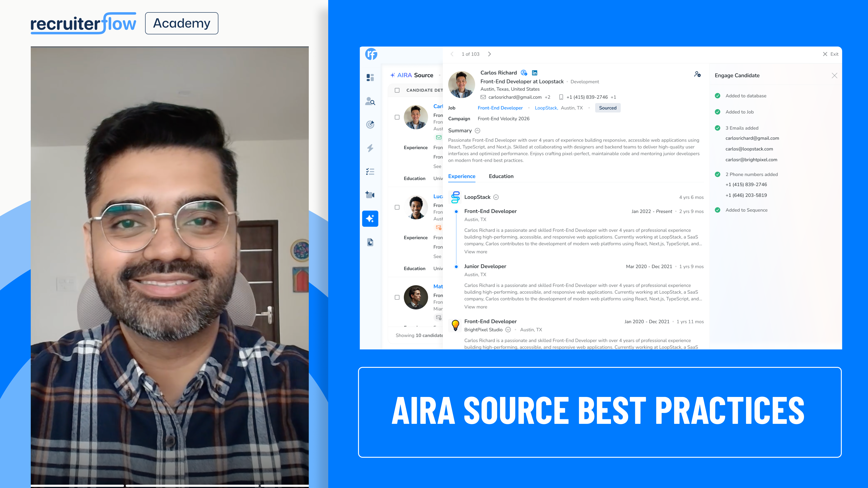Switch to the Education tab
Screen dimensions: 868x488
(x=501, y=176)
